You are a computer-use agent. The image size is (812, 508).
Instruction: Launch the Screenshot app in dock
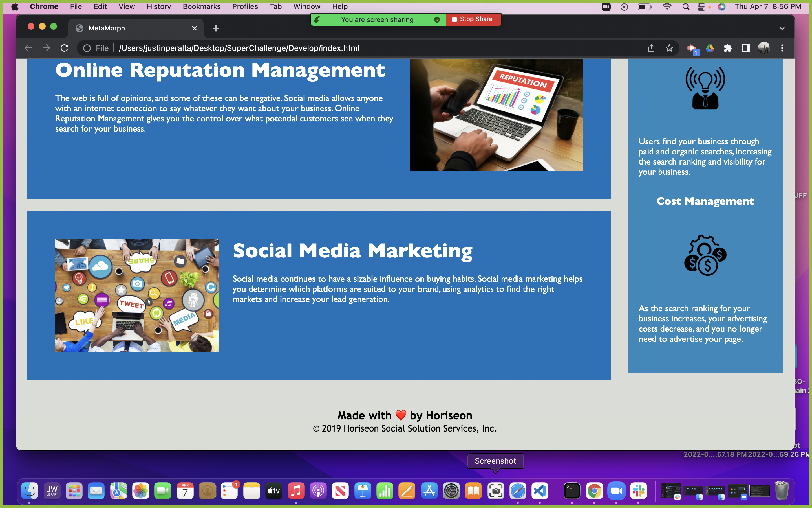(496, 491)
